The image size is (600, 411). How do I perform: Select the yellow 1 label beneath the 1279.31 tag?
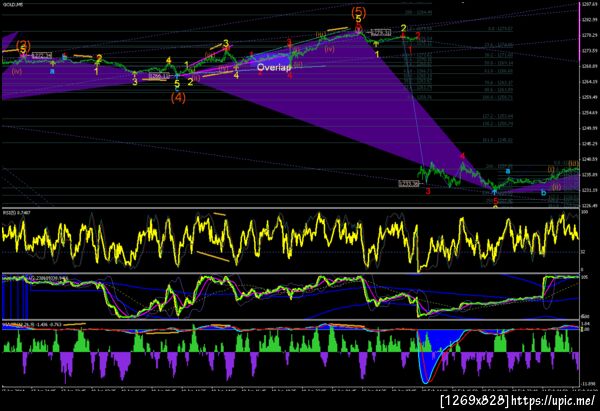pos(377,54)
